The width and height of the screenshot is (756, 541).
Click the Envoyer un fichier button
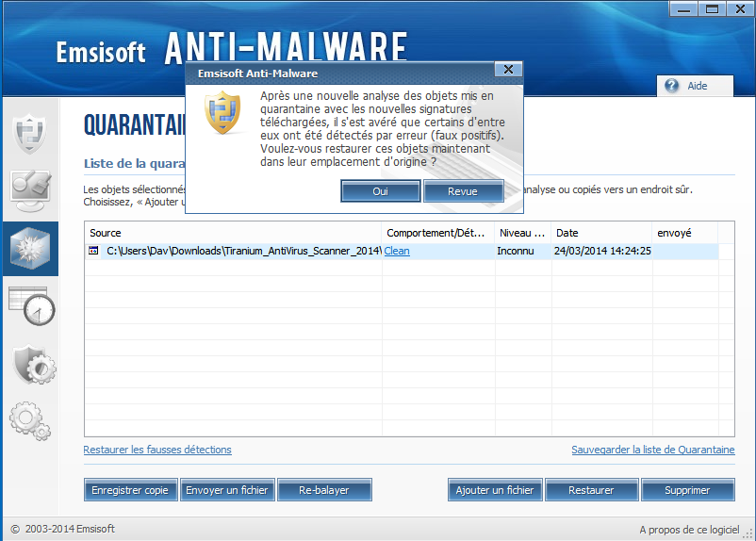click(x=227, y=490)
